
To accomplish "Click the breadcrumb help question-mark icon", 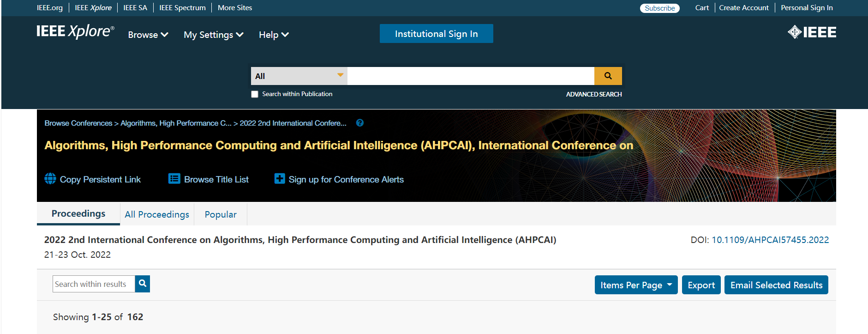I will coord(360,123).
